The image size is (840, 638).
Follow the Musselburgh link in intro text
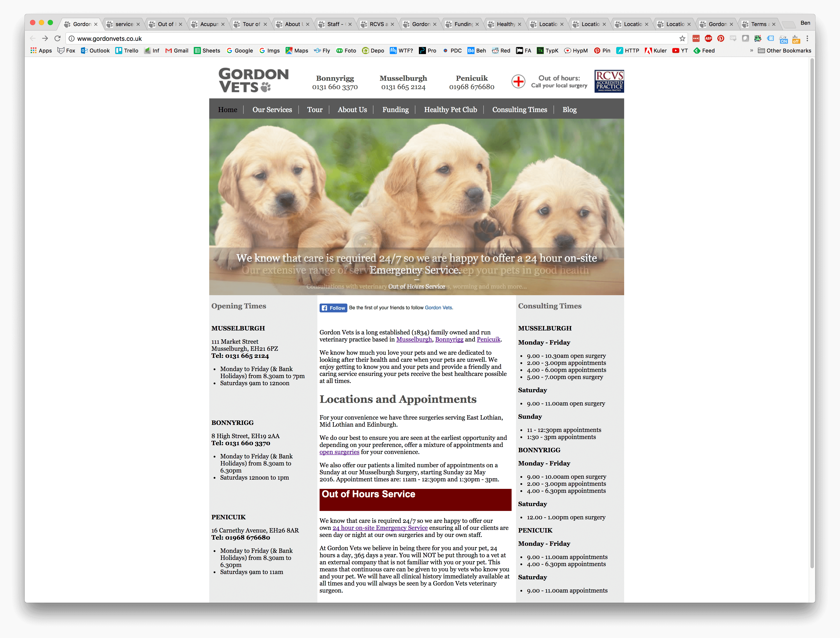pyautogui.click(x=414, y=339)
